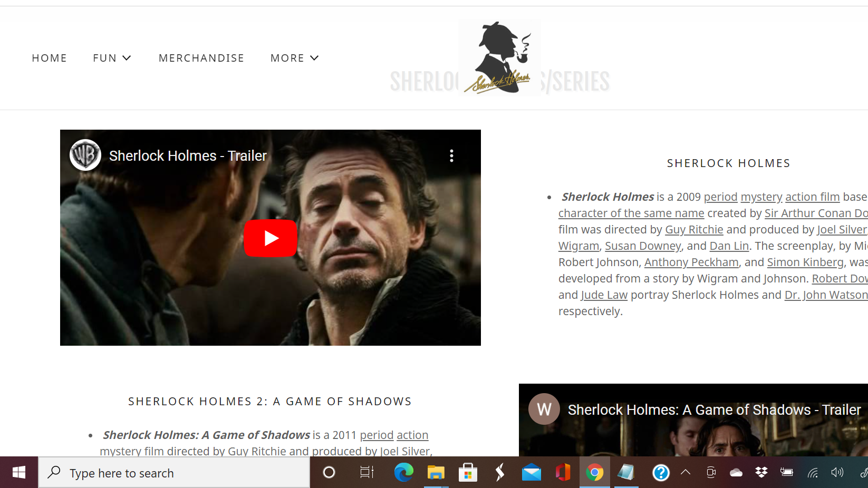Click the Warner Bros channel logo on the video
The width and height of the screenshot is (868, 488).
[85, 155]
